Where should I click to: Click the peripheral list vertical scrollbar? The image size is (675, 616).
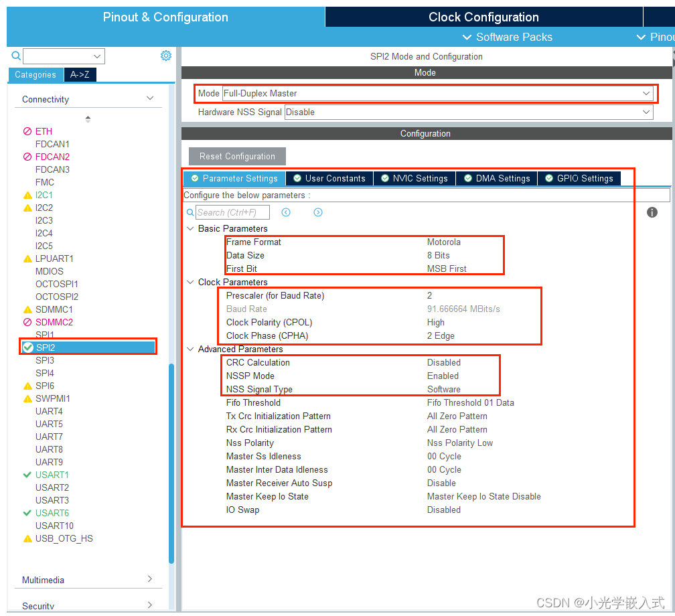pos(171,463)
